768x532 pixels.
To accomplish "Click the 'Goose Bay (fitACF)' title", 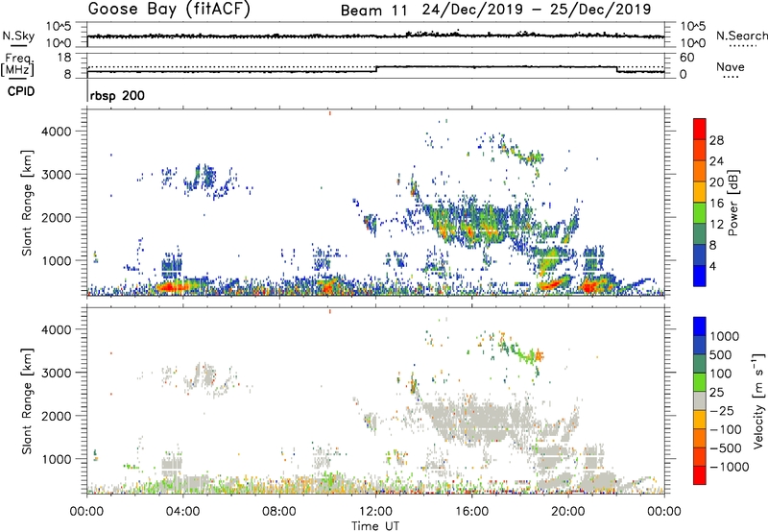I will tap(169, 10).
